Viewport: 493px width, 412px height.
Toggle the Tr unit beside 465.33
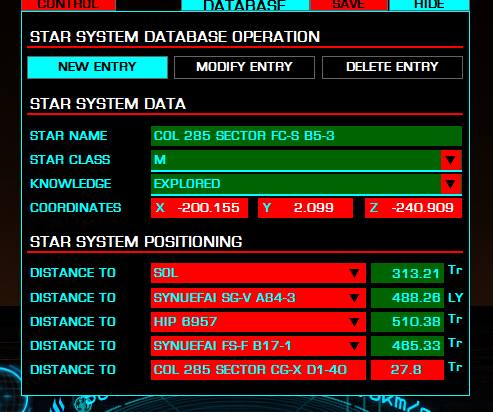pos(455,343)
